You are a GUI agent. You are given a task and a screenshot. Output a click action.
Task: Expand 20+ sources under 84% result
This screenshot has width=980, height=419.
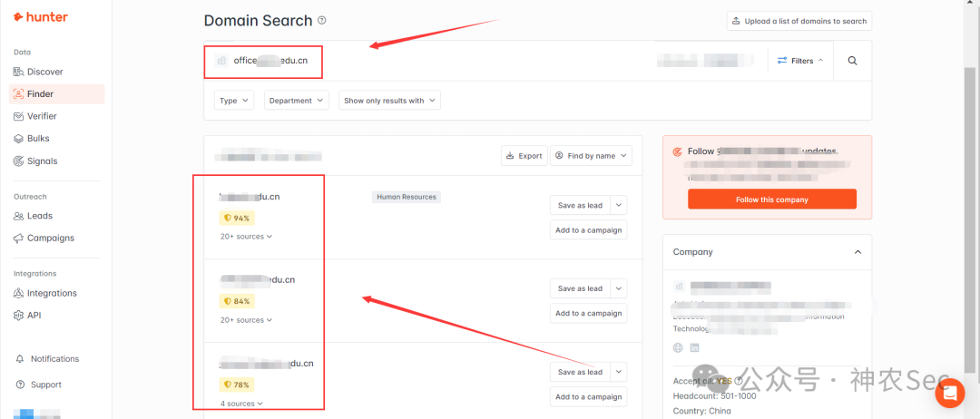(246, 320)
